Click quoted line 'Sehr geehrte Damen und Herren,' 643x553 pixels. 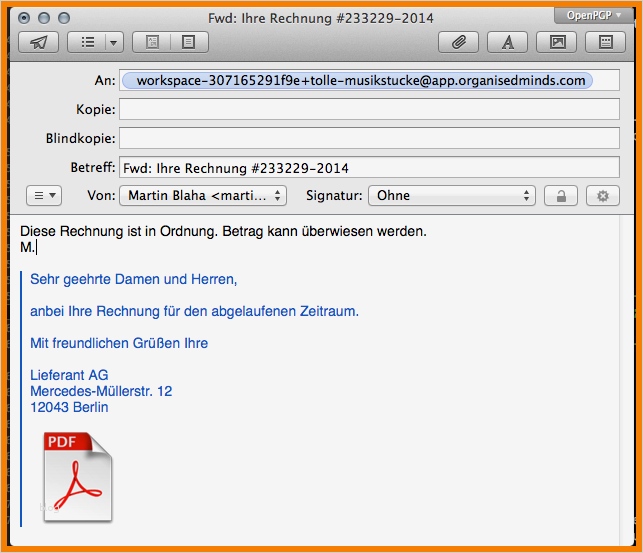point(134,280)
